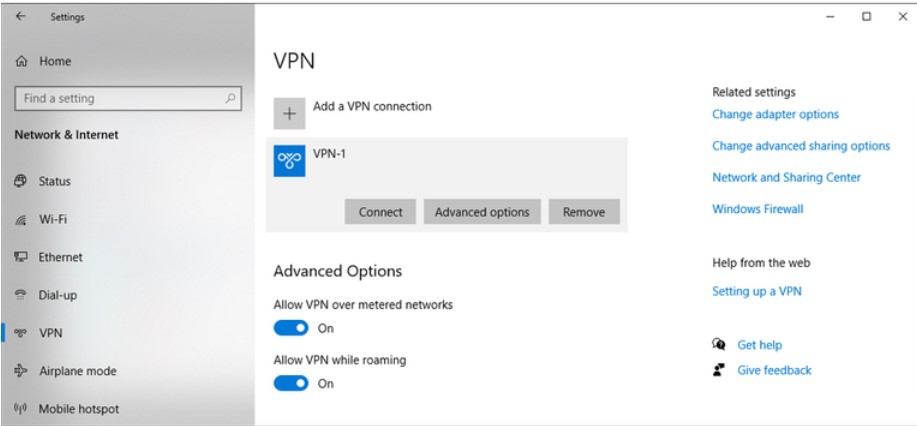Image resolution: width=917 pixels, height=426 pixels.
Task: Open Change adapter options link
Action: click(775, 115)
